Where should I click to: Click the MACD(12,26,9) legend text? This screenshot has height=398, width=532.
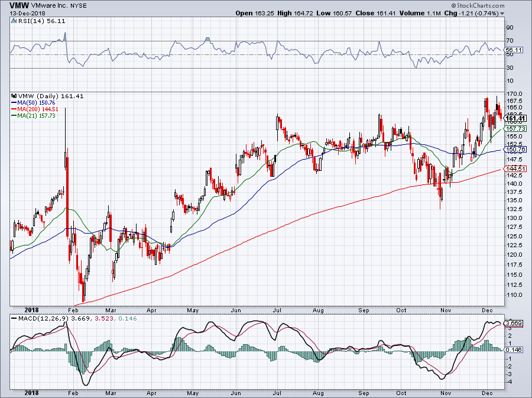pyautogui.click(x=44, y=319)
